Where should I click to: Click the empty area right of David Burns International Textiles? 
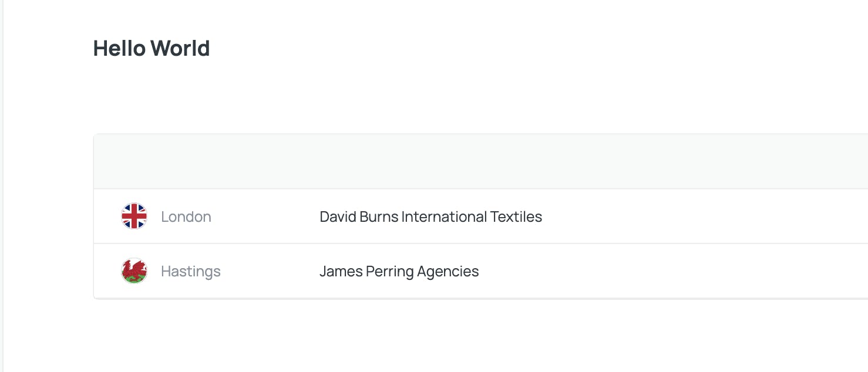(x=675, y=217)
